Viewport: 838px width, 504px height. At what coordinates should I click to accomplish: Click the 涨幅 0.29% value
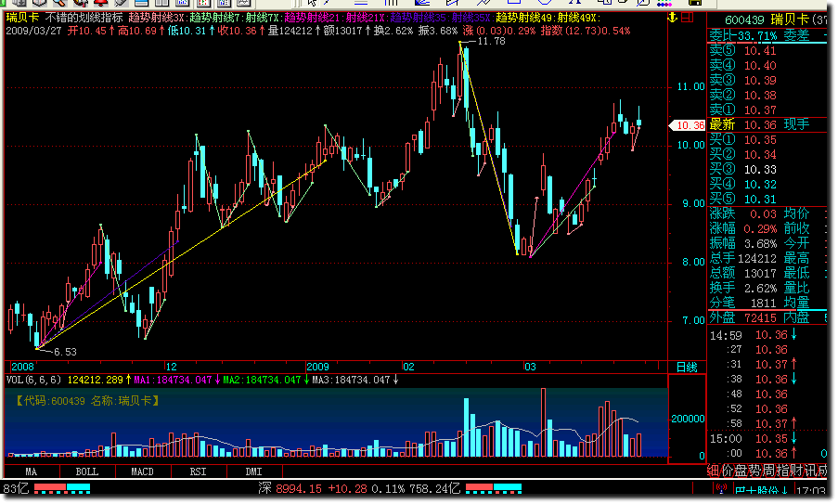point(759,228)
